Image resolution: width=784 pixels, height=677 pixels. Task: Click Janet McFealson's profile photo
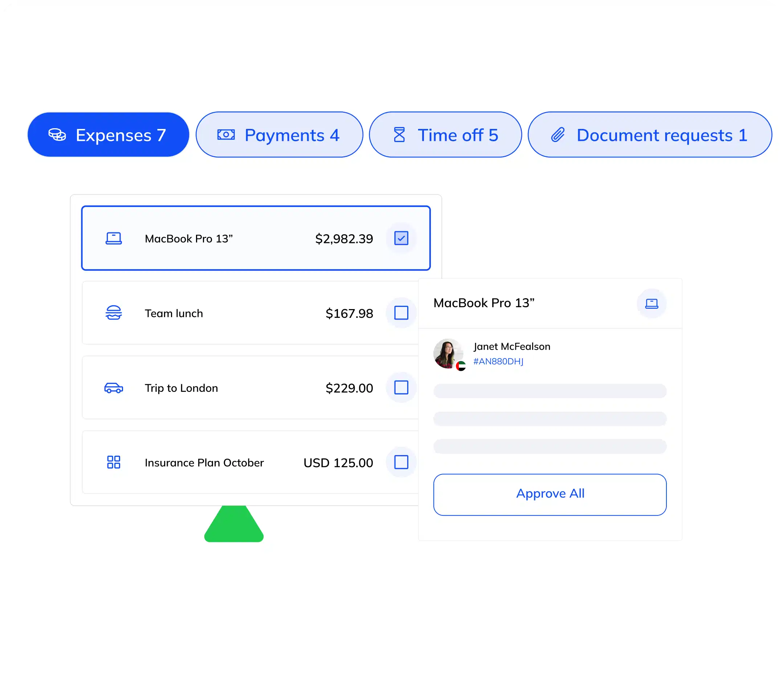448,353
